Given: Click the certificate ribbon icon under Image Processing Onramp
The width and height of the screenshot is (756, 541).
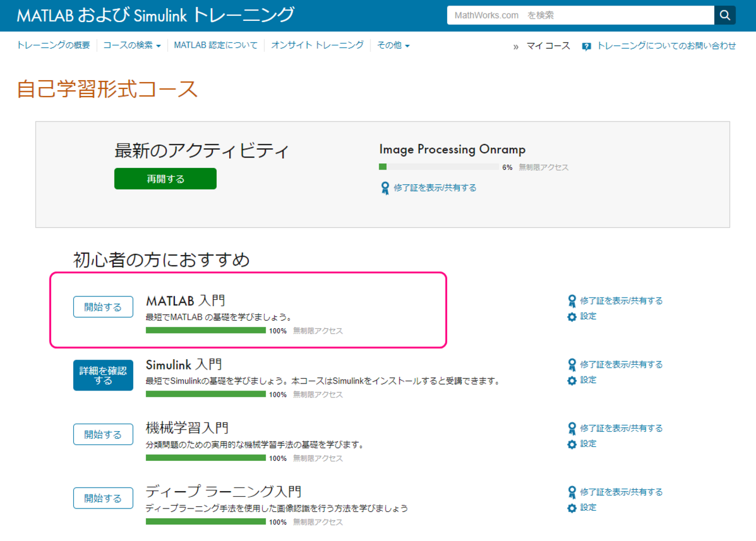Looking at the screenshot, I should (x=385, y=188).
